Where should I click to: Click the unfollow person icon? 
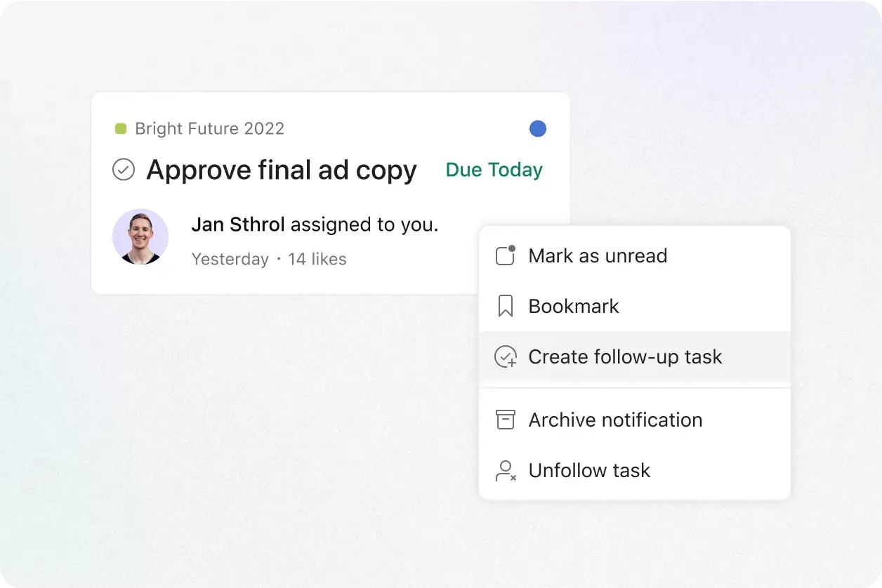coord(506,470)
